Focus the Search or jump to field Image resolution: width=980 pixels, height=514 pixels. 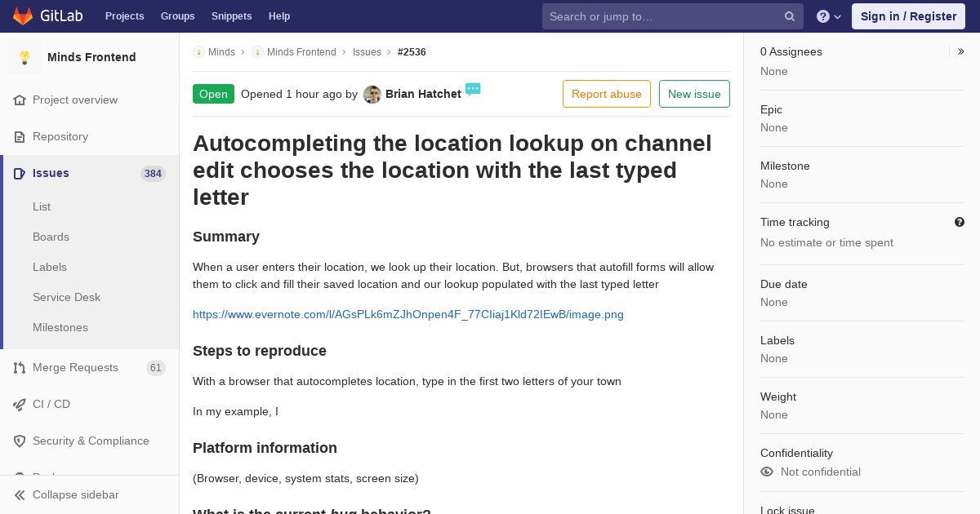(x=673, y=16)
